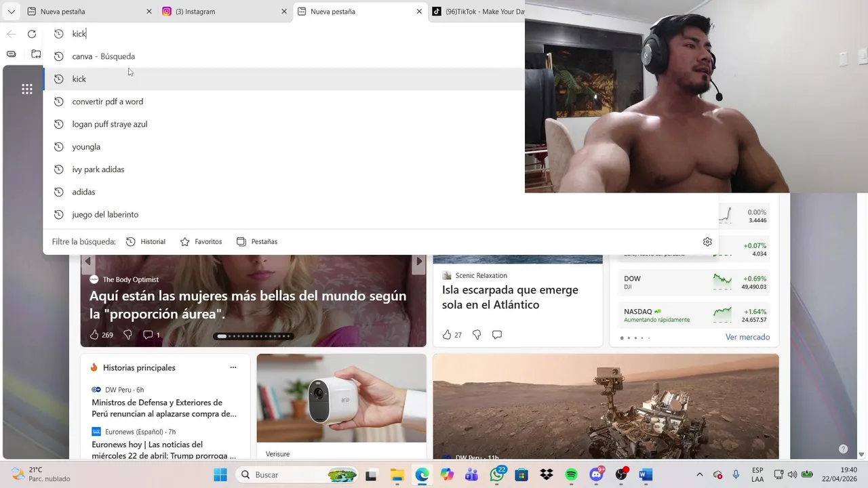Open the DOW stock row
The height and width of the screenshot is (488, 868).
[694, 283]
